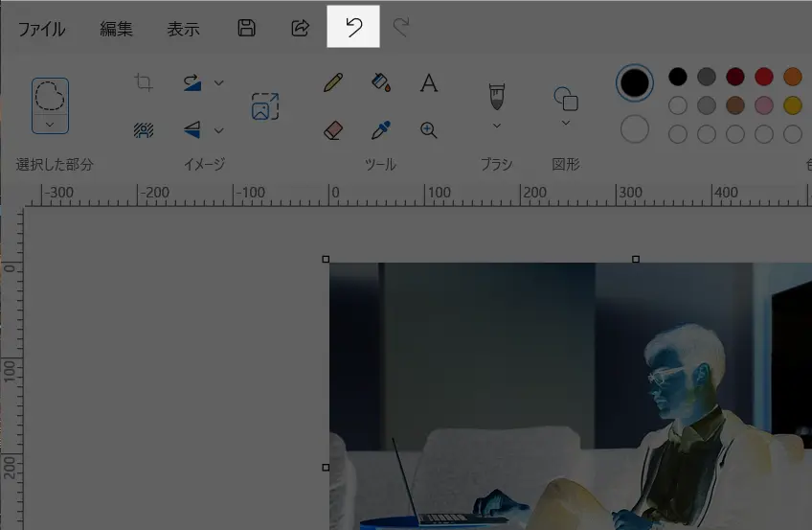
Task: Open Resize and skew image tool
Action: 265,106
